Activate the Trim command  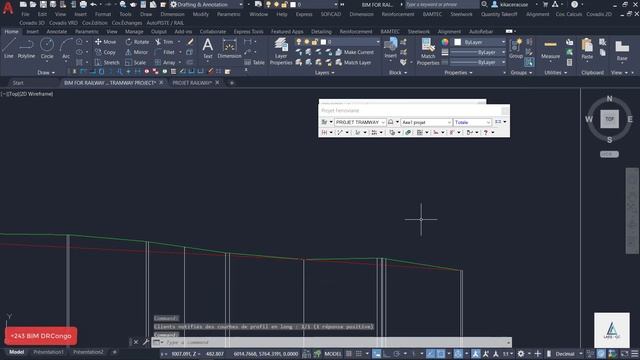[164, 42]
